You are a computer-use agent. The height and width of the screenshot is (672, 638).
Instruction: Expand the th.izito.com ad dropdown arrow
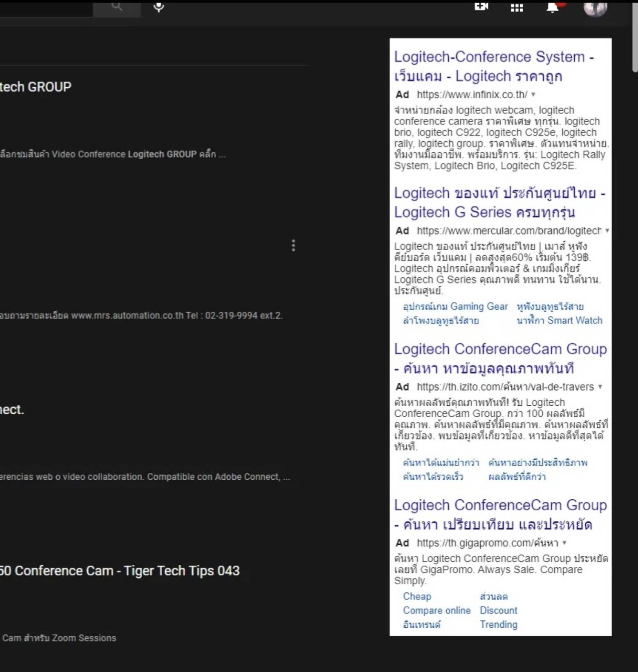[600, 387]
